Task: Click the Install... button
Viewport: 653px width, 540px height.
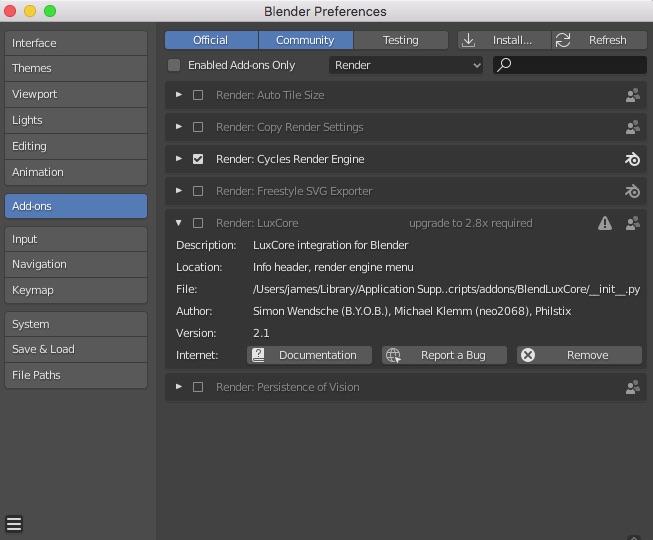Action: 504,40
